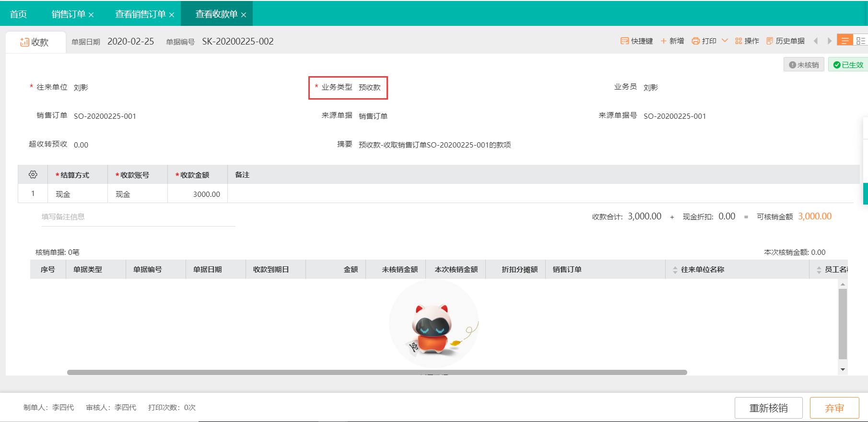Screen dimensions: 868x422
Task: Click the 填写备注信息 remarks field
Action: [138, 217]
